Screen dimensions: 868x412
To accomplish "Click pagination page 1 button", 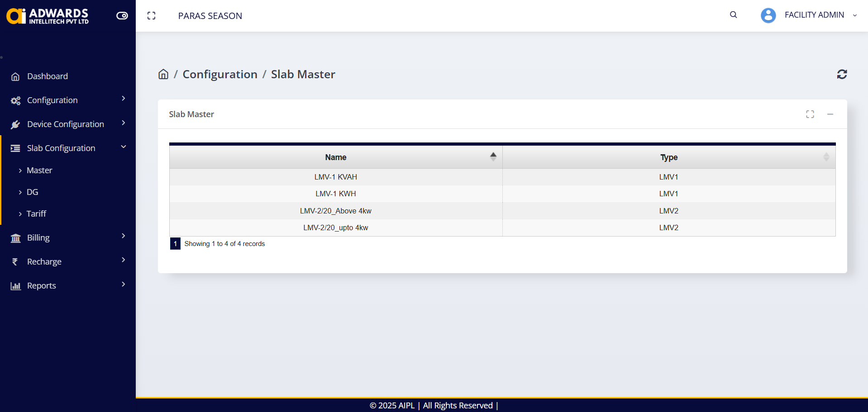I will click(175, 244).
